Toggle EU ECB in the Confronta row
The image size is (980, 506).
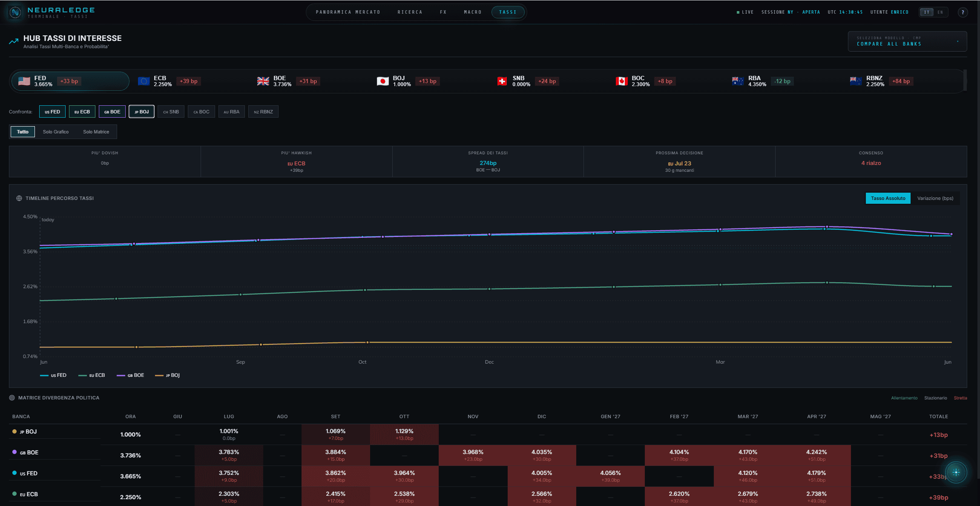click(x=82, y=112)
